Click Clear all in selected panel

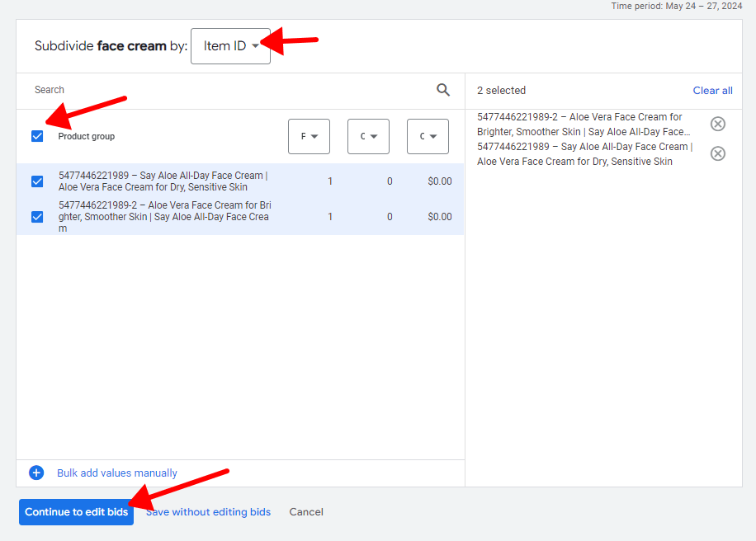pos(712,91)
